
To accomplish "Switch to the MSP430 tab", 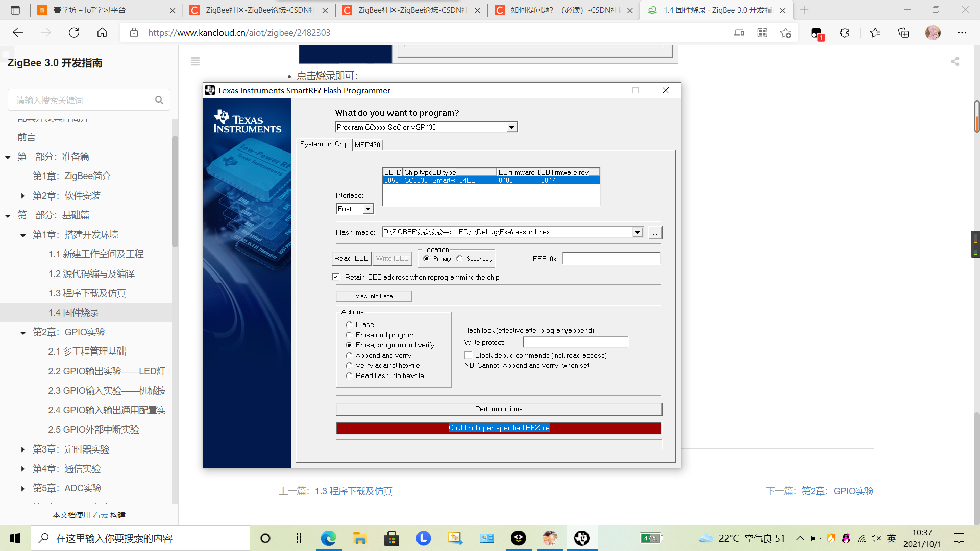I will [367, 145].
